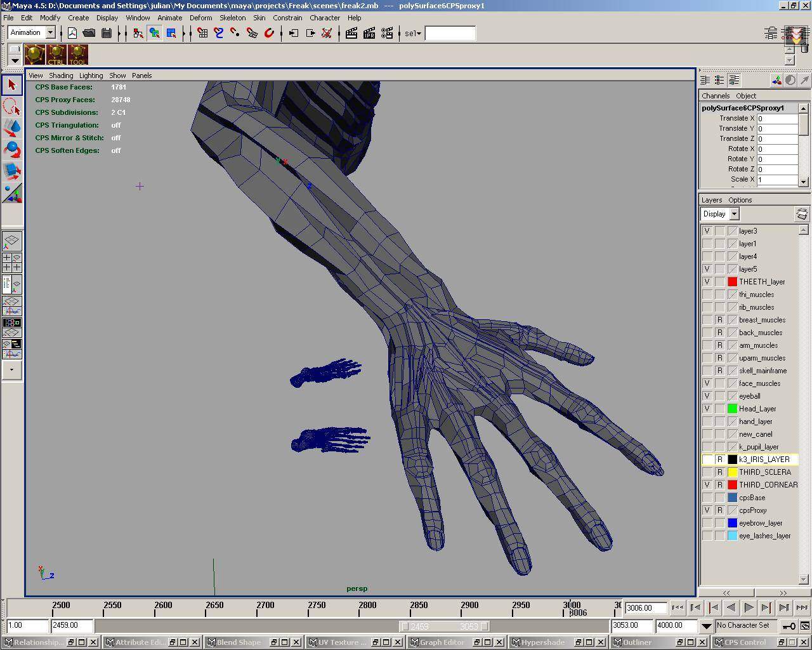Enable Snap to curves icon

pyautogui.click(x=219, y=33)
